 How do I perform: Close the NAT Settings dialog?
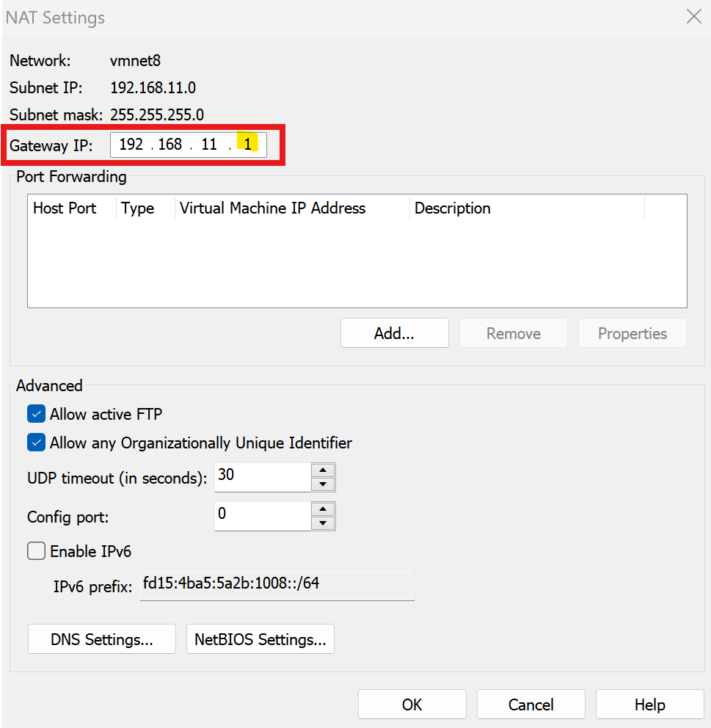click(694, 17)
